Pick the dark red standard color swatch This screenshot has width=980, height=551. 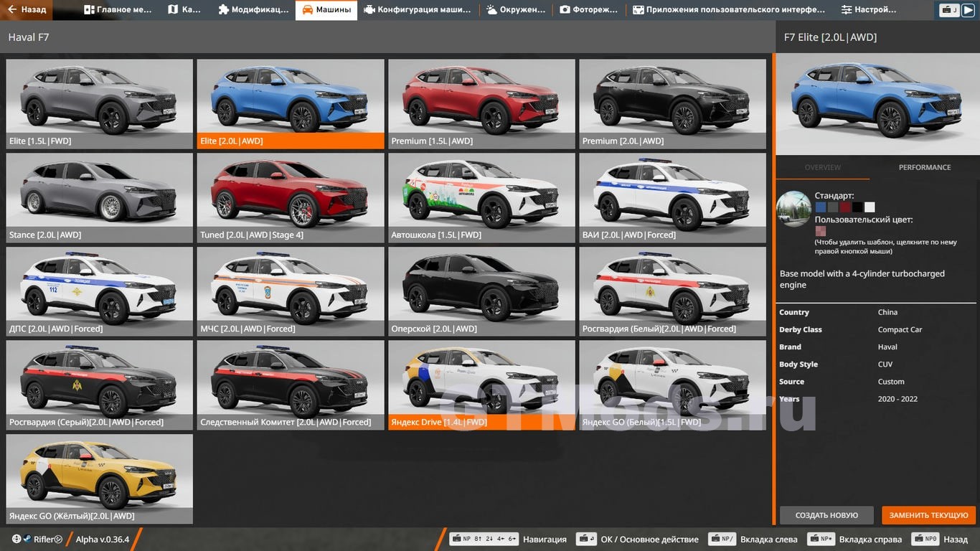(x=845, y=207)
